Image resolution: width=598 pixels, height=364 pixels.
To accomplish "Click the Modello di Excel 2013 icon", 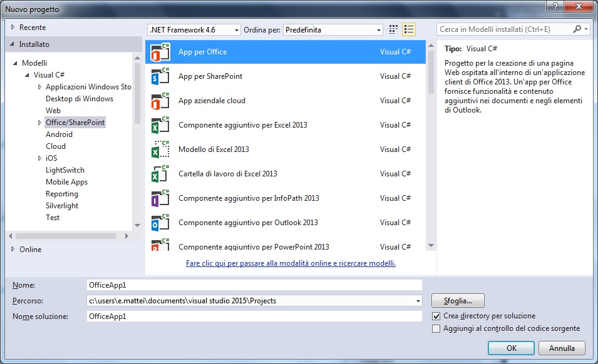I will tap(160, 149).
